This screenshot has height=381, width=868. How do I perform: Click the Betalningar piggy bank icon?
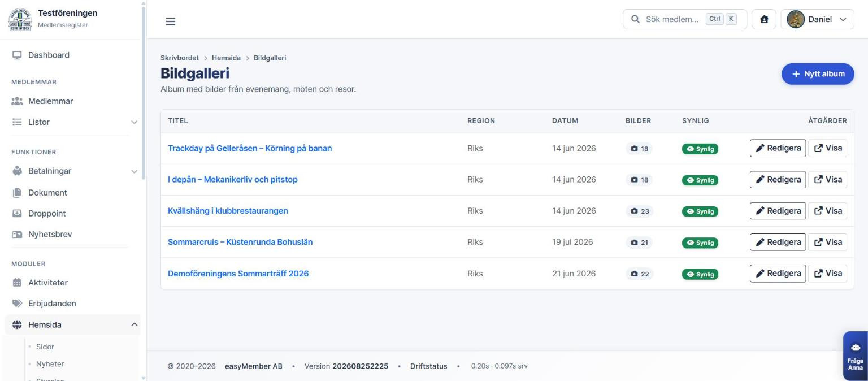click(x=17, y=171)
